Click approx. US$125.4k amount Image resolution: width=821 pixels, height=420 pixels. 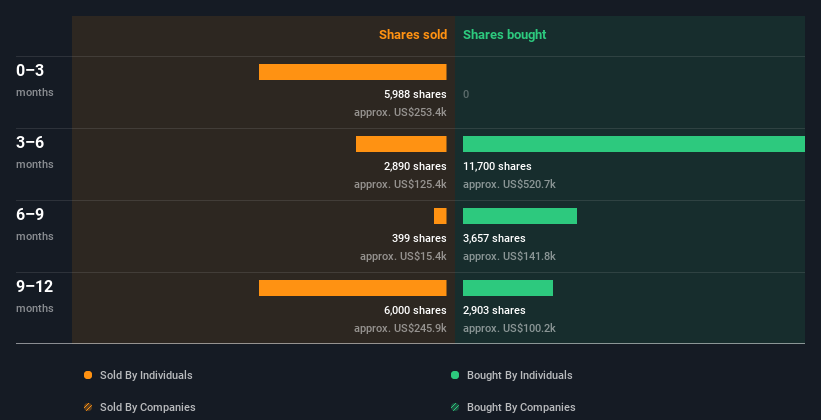click(400, 184)
